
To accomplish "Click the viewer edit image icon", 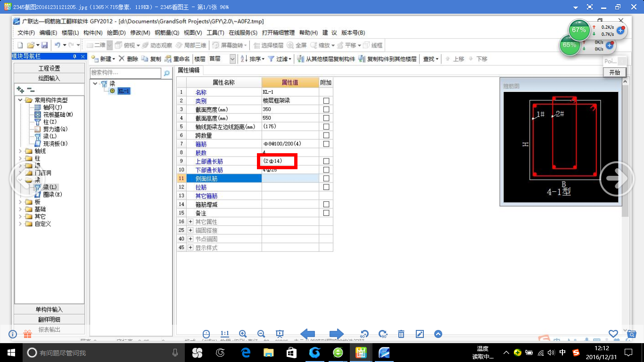I will tap(420, 334).
